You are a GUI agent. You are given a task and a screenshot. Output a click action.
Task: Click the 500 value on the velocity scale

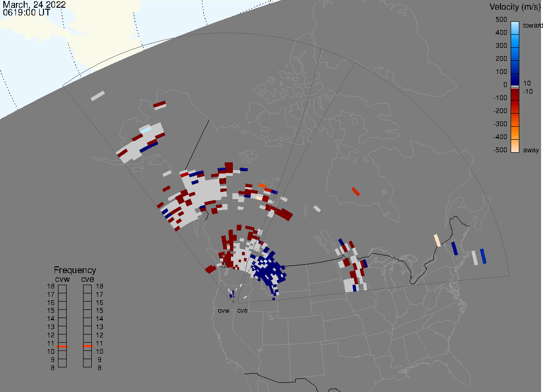point(501,19)
